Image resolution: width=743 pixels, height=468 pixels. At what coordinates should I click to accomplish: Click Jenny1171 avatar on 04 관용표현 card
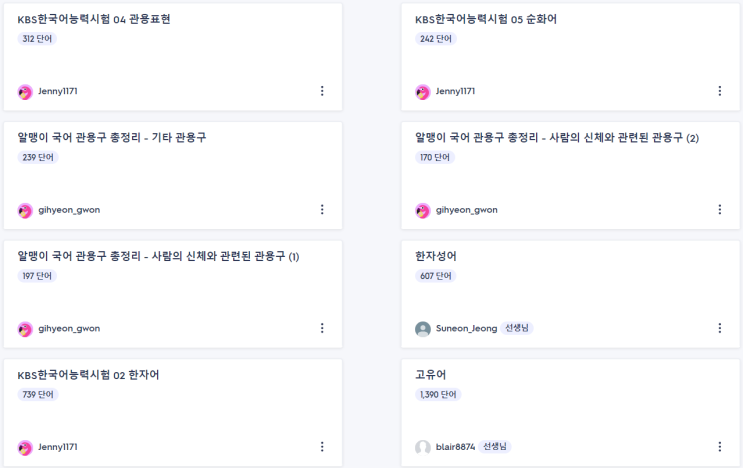coord(25,92)
